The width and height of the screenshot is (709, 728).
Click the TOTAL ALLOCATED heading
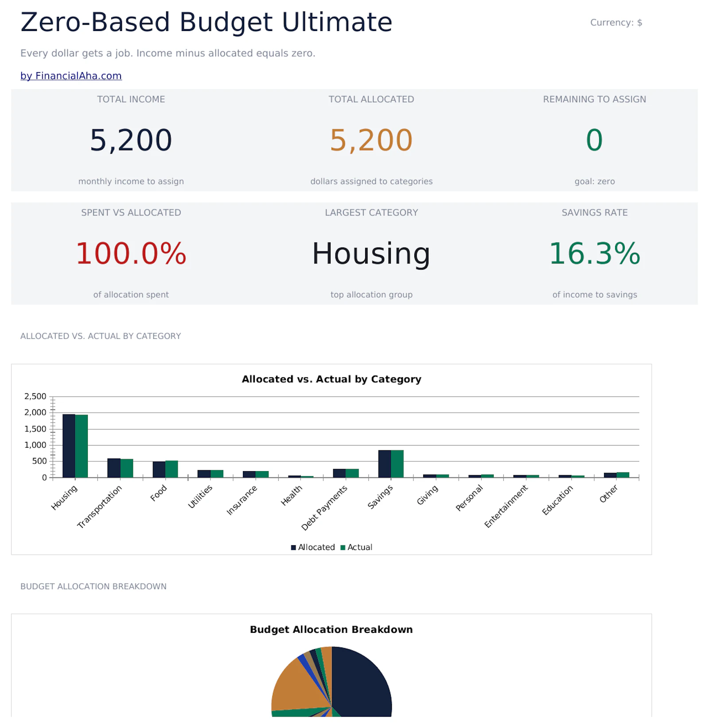(371, 99)
